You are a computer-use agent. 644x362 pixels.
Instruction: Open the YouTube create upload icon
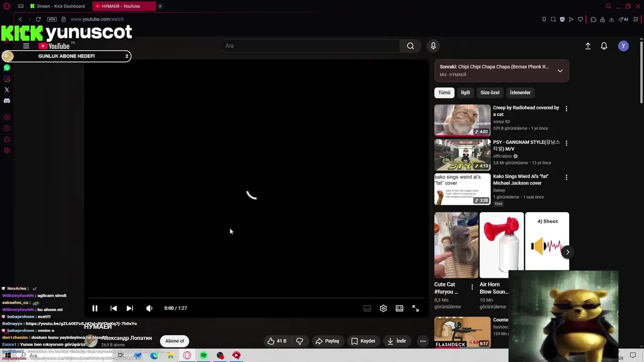(x=588, y=46)
